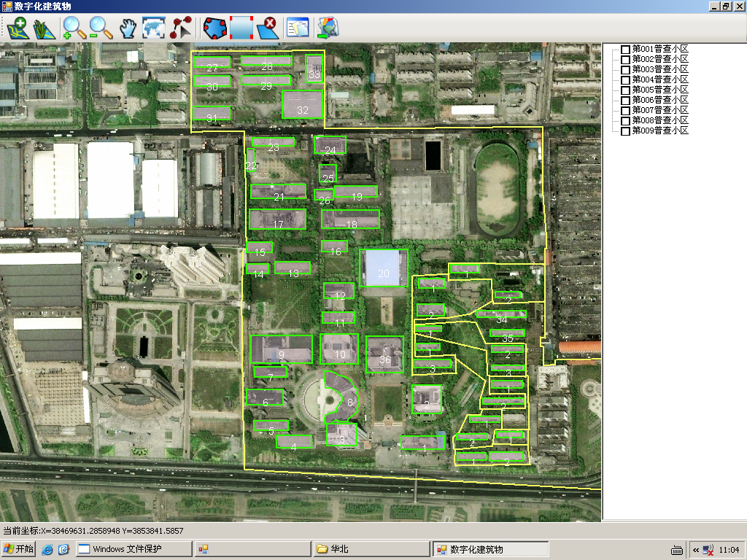Activate the pan hand tool
This screenshot has height=560, width=747.
(x=128, y=28)
